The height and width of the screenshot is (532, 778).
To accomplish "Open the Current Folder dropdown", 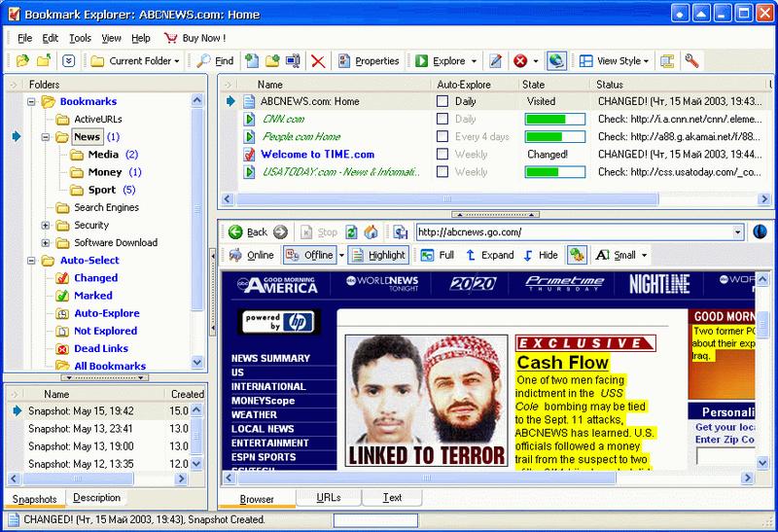I will [x=177, y=61].
